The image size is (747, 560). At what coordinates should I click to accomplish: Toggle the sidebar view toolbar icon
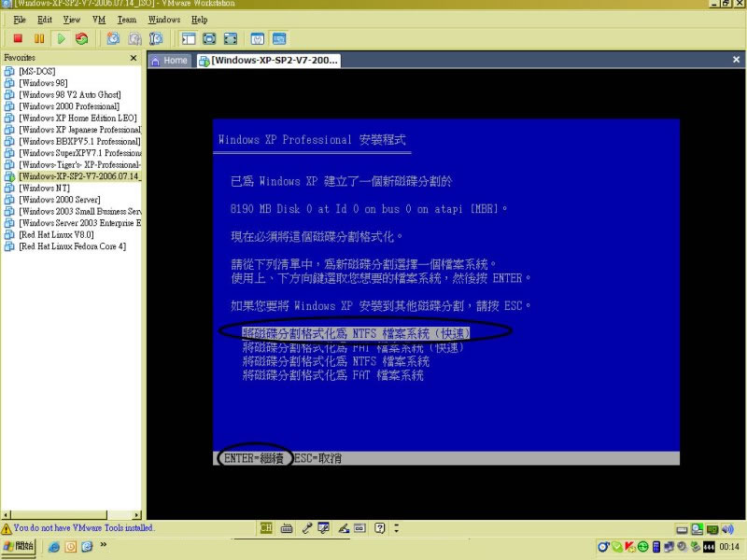click(189, 38)
